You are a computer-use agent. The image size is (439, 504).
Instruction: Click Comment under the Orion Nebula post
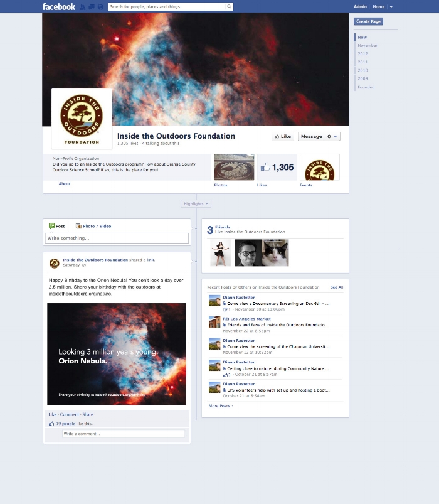[x=70, y=414]
